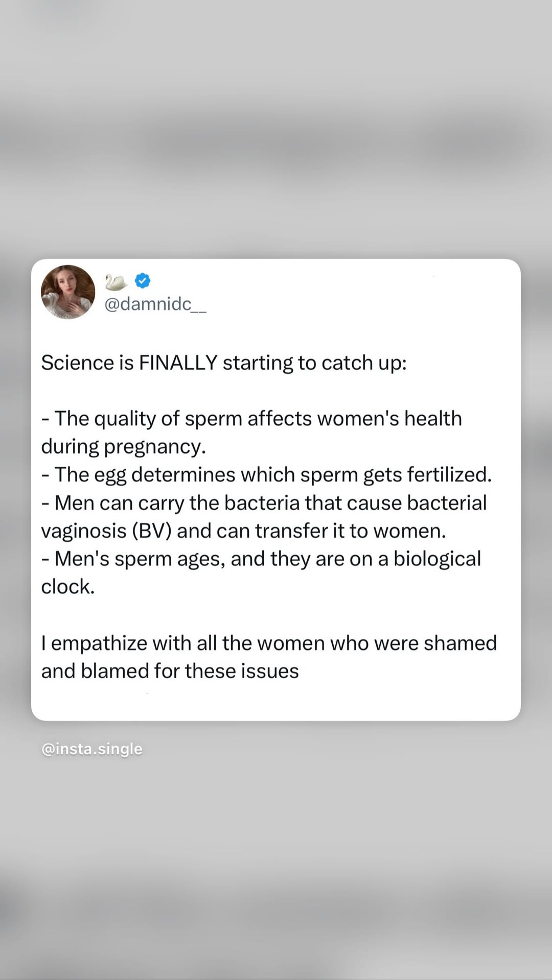
Task: Click the "Men can carry the bacteria" bullet
Action: click(264, 503)
